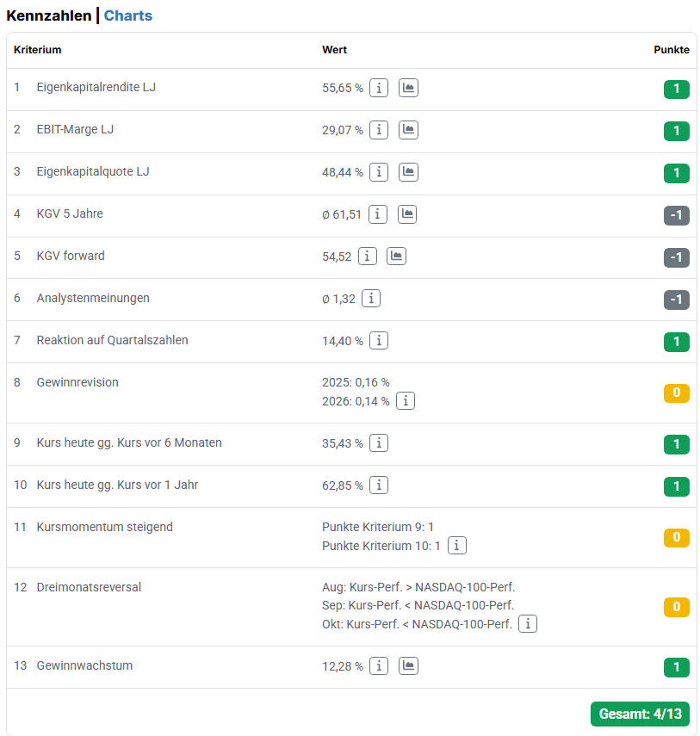Open info on Reaktion auf Quartalszahlen
The height and width of the screenshot is (736, 700).
(x=379, y=341)
